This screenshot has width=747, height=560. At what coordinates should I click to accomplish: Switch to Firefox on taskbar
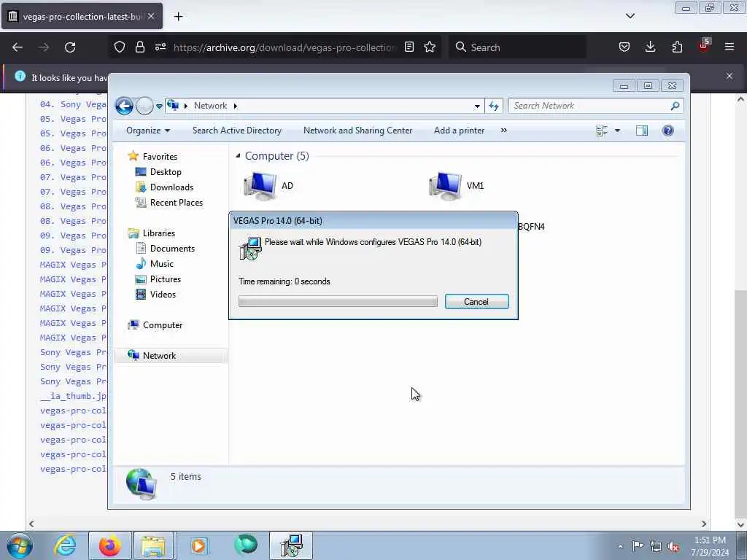pos(110,545)
